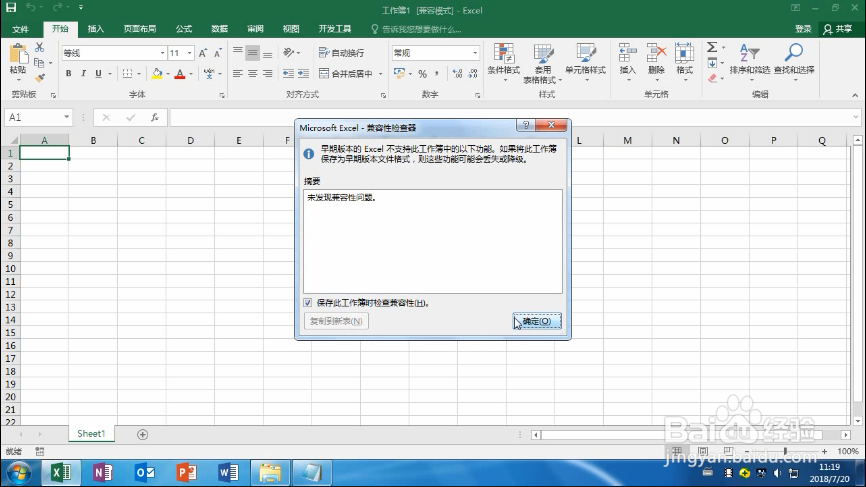The height and width of the screenshot is (487, 866).
Task: Click the decrease decimal icon
Action: pos(473,73)
